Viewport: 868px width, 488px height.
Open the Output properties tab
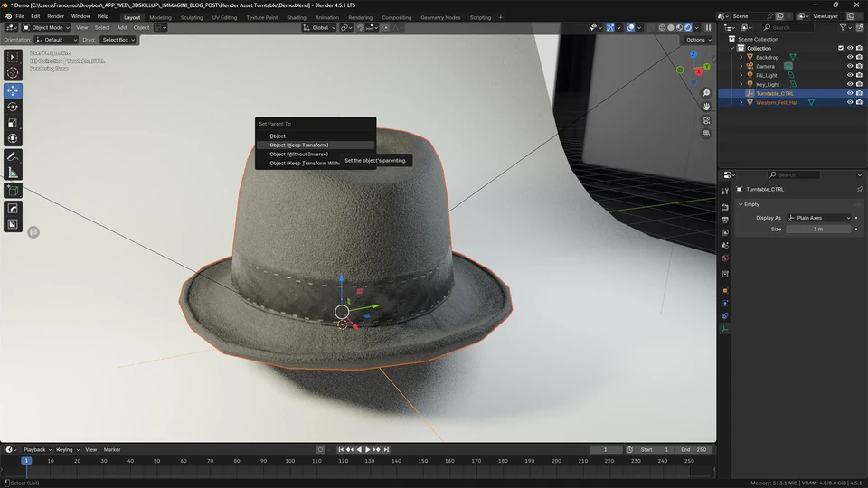[725, 220]
